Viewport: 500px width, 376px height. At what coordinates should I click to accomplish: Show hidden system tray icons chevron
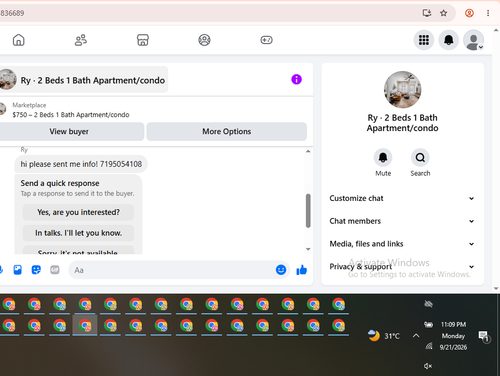click(416, 335)
